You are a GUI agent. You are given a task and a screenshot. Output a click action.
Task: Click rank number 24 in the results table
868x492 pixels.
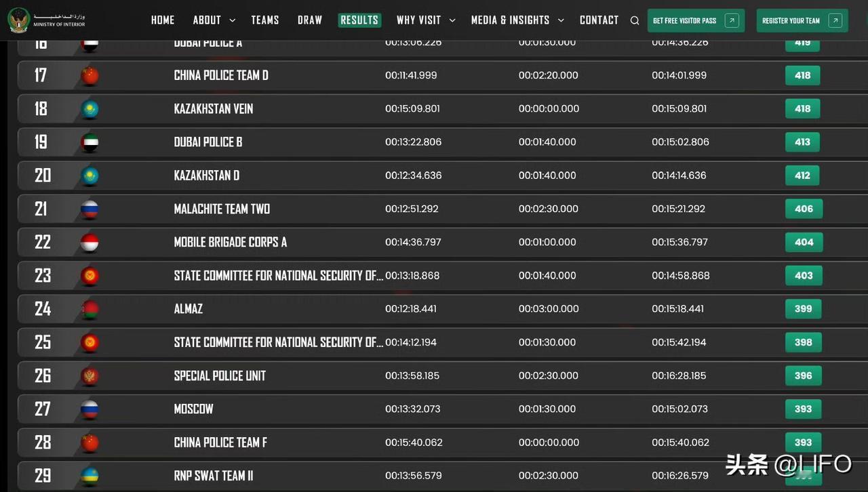point(43,308)
